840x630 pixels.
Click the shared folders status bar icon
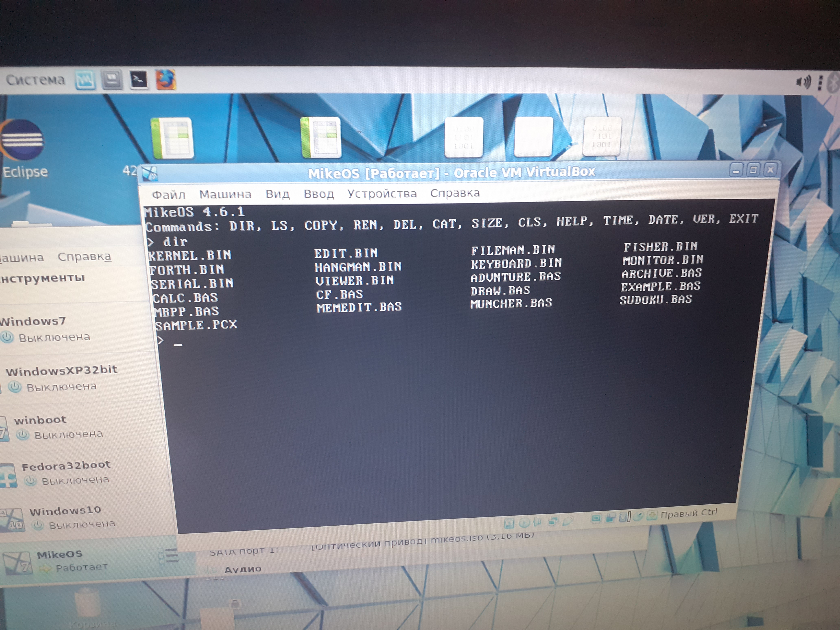610,518
